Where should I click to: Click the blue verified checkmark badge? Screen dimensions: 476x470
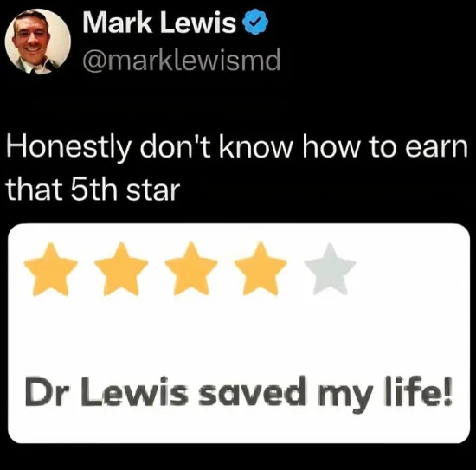[254, 23]
